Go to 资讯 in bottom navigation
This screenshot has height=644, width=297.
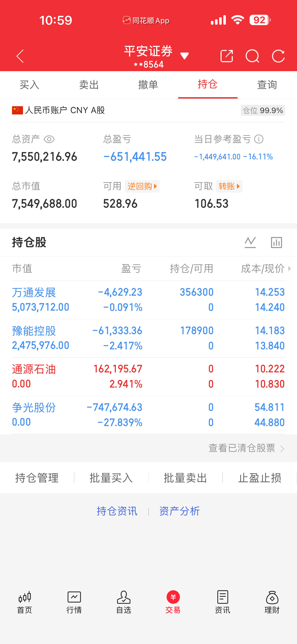click(x=222, y=602)
